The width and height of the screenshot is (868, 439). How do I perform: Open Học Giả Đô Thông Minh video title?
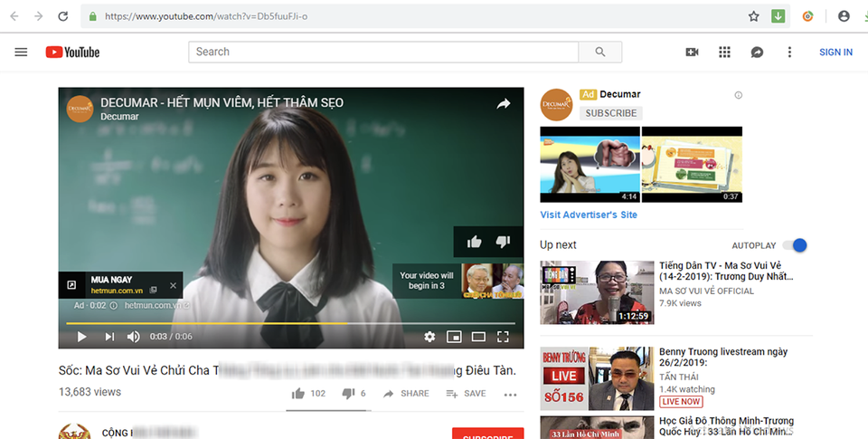[726, 426]
